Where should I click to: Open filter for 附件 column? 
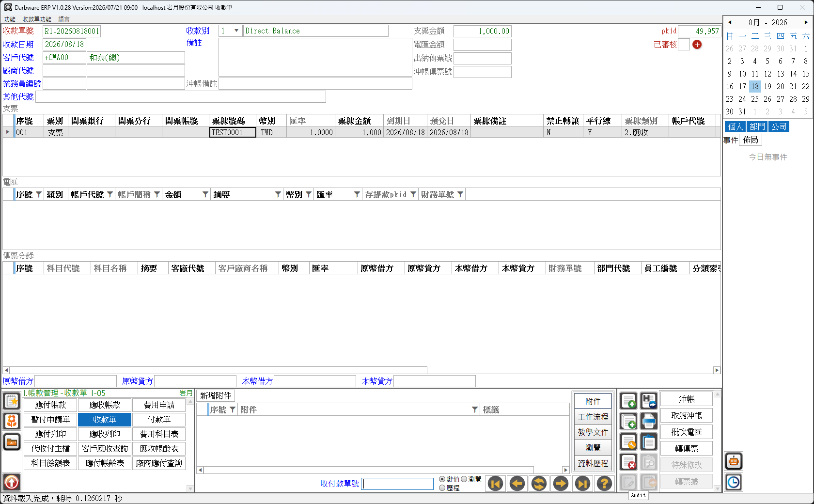(x=475, y=409)
